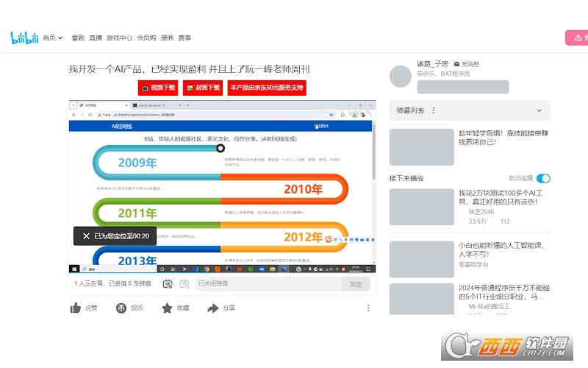Select 会员购 in the header

click(146, 38)
